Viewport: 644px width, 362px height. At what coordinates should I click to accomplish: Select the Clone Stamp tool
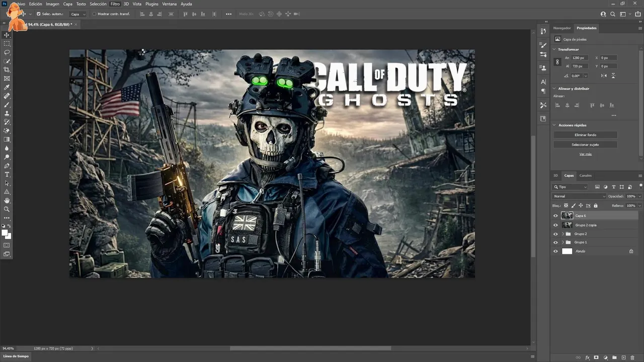(x=7, y=114)
